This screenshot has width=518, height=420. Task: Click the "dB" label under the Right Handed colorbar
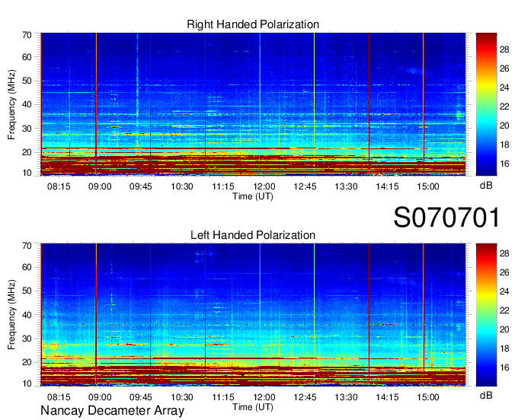coord(486,186)
